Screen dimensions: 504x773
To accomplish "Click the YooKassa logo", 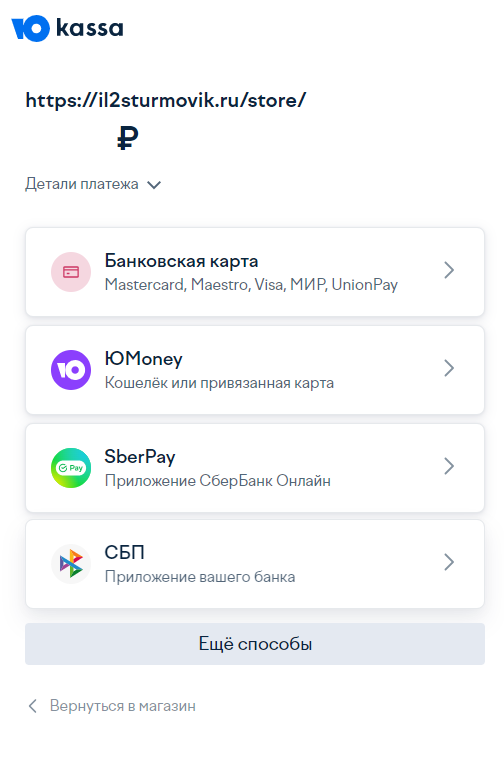I will pos(67,28).
